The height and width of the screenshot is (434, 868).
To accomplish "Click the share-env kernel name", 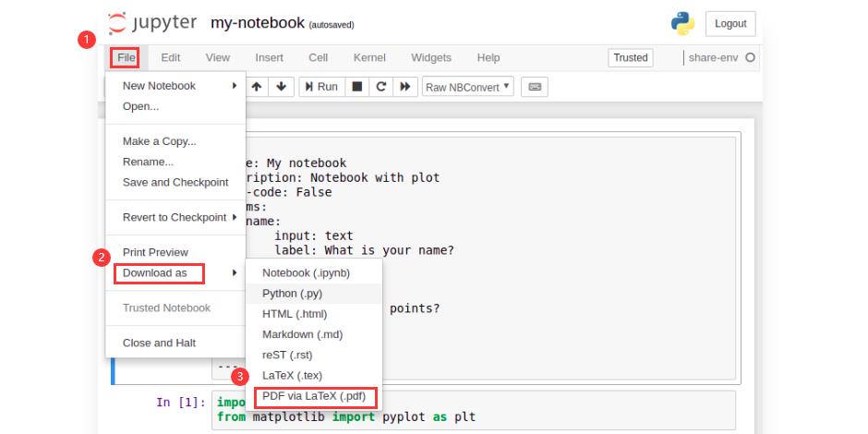I will tap(714, 57).
